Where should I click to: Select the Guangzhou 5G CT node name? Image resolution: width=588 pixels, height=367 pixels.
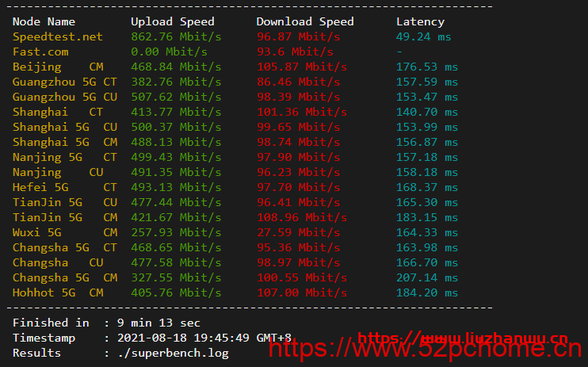[x=65, y=82]
